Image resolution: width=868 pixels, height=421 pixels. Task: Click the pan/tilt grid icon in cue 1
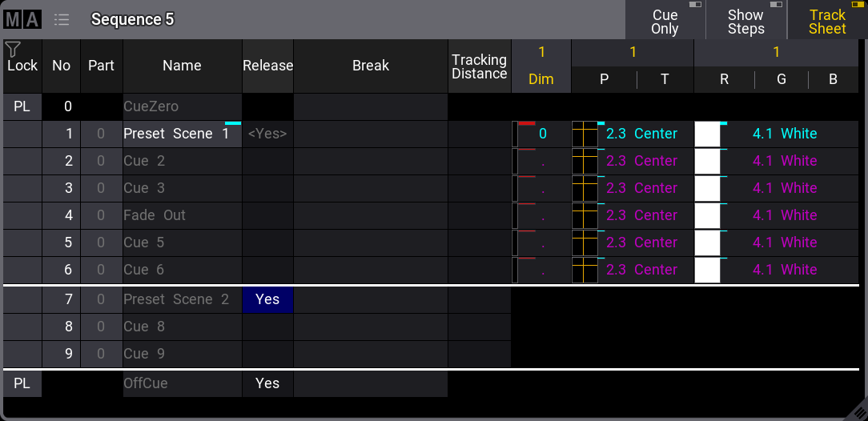tap(585, 134)
